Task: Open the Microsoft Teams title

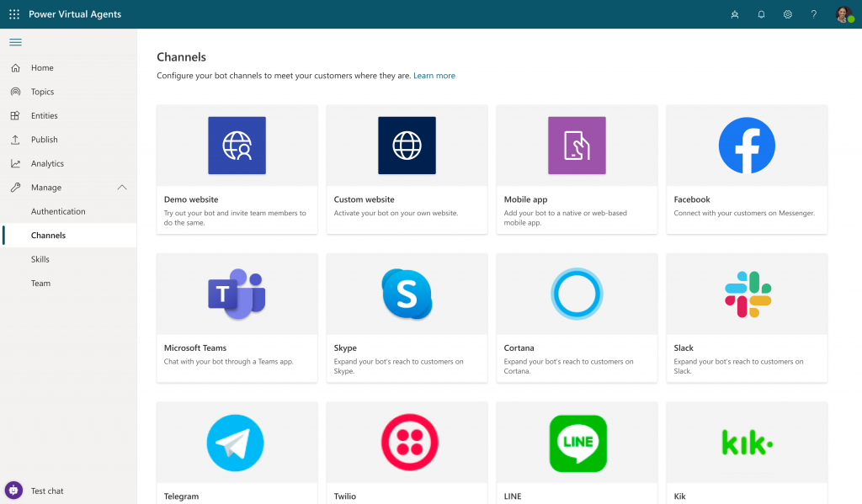Action: [195, 347]
